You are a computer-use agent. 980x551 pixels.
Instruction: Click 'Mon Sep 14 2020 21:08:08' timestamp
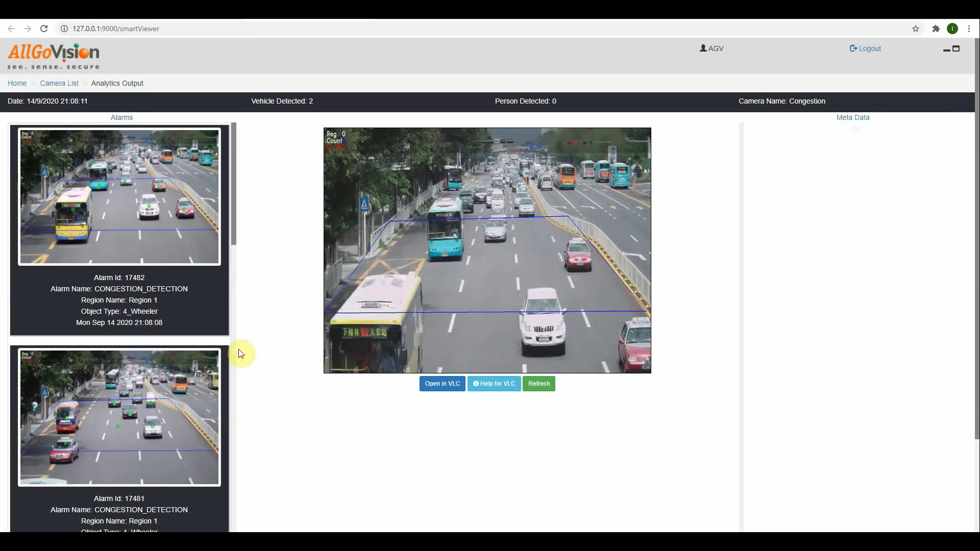pos(119,322)
